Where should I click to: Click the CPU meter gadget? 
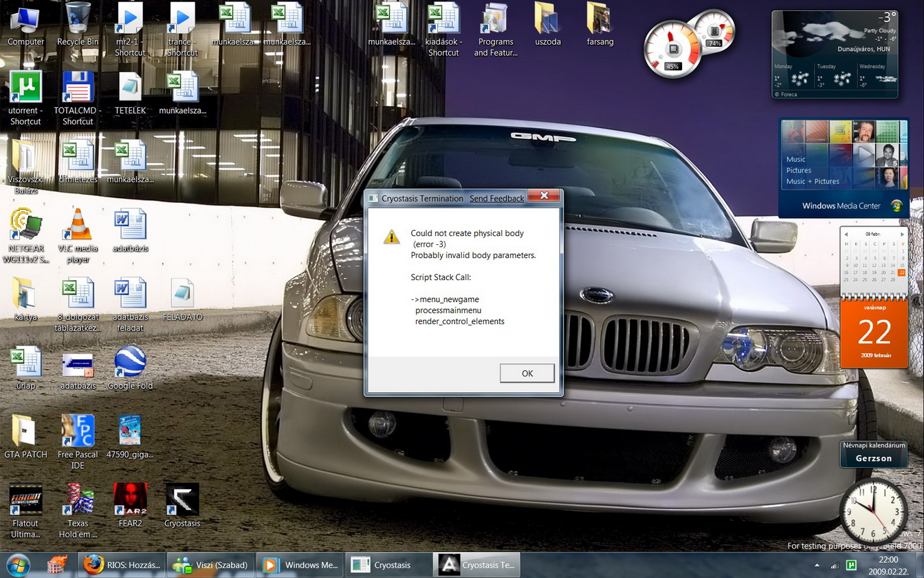[x=672, y=49]
